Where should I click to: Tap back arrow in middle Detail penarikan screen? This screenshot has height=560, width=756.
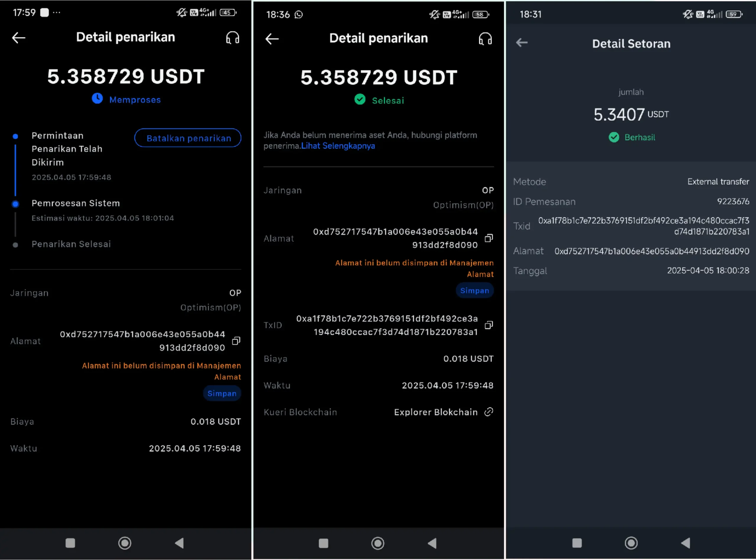coord(272,39)
